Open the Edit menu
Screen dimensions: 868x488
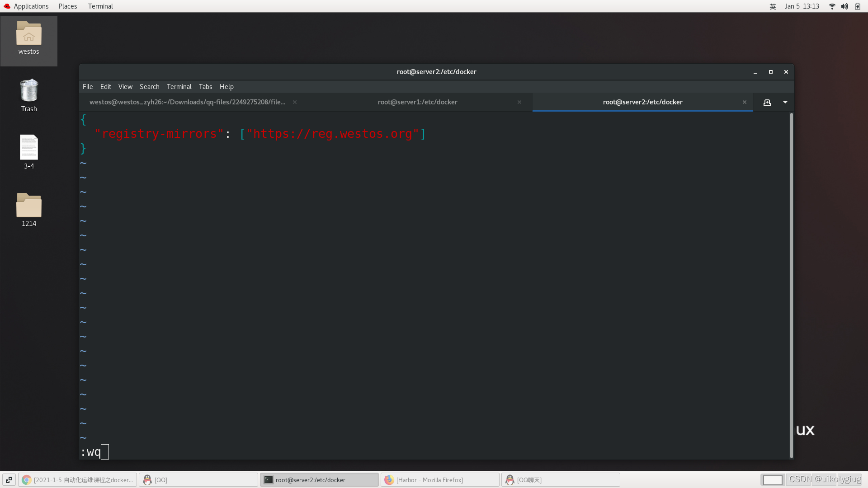[105, 86]
